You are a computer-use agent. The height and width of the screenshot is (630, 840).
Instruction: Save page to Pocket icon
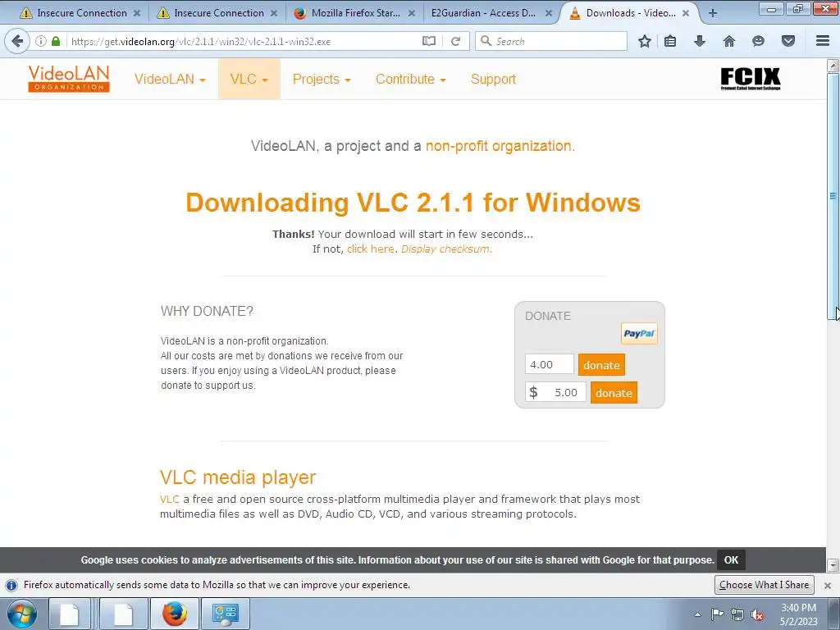pos(788,41)
